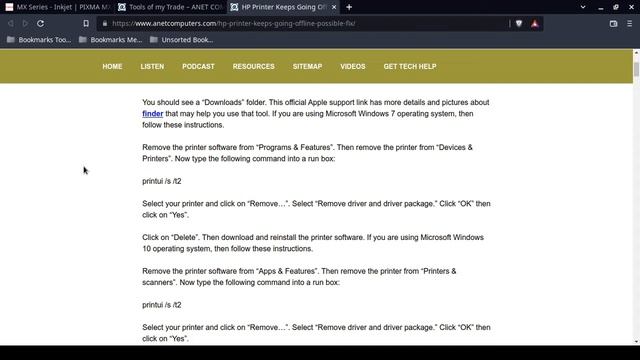Go back to previous page
640x360 pixels.
tap(11, 24)
